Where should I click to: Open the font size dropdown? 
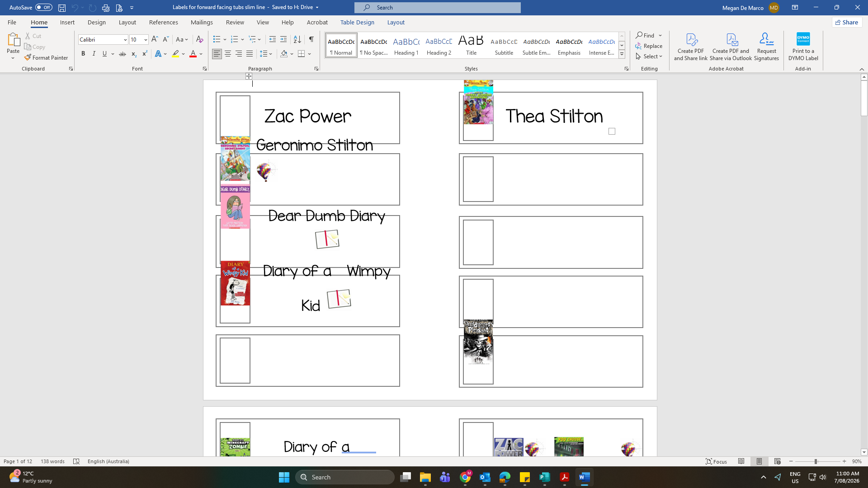tap(146, 40)
